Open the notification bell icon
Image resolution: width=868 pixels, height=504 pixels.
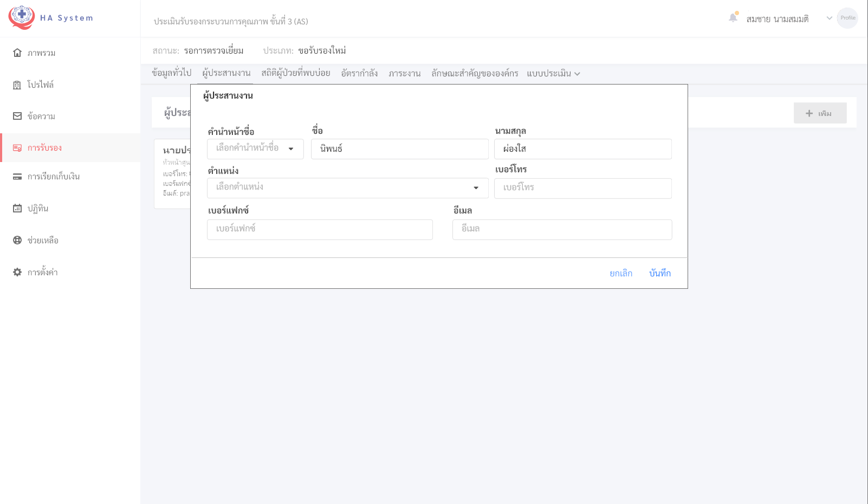(x=733, y=18)
